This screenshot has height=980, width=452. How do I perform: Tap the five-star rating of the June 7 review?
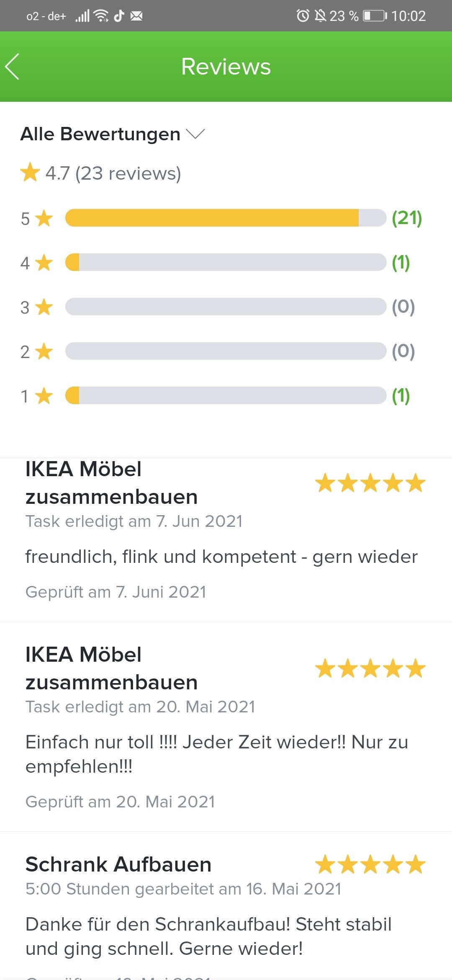coord(370,483)
